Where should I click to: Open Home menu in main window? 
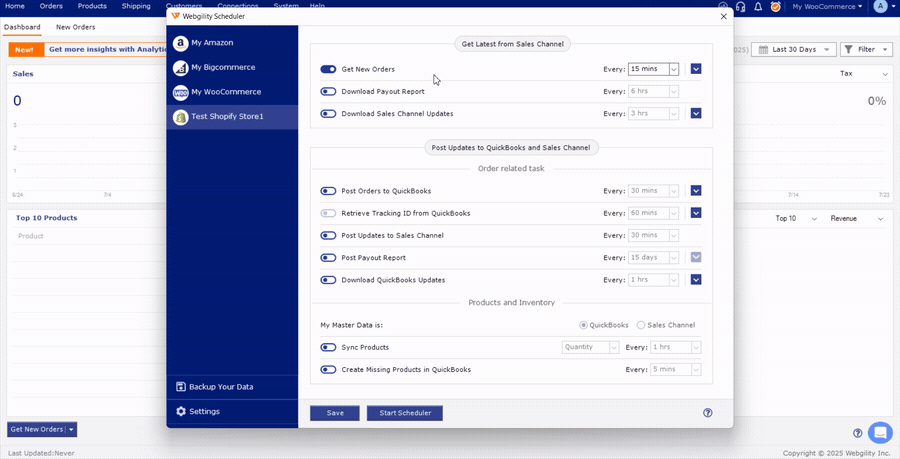[x=15, y=6]
